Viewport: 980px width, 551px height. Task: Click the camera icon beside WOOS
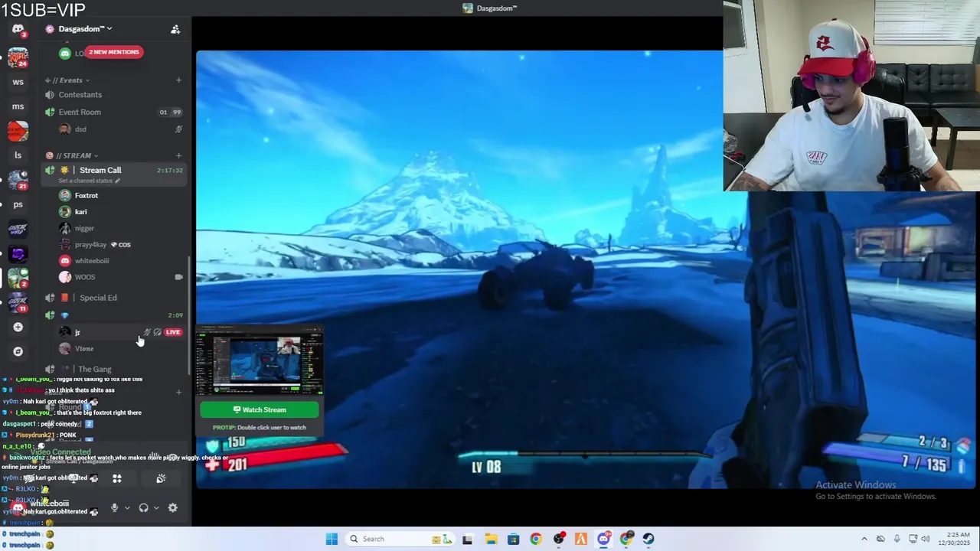(178, 277)
